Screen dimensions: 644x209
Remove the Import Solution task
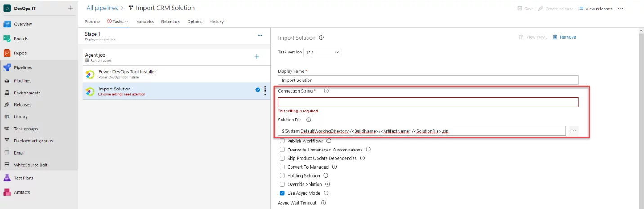coord(564,37)
